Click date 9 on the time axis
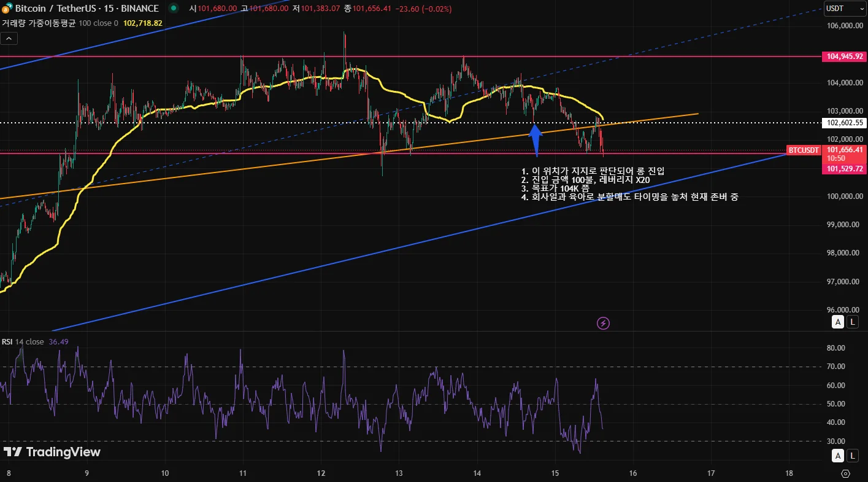 pyautogui.click(x=86, y=473)
